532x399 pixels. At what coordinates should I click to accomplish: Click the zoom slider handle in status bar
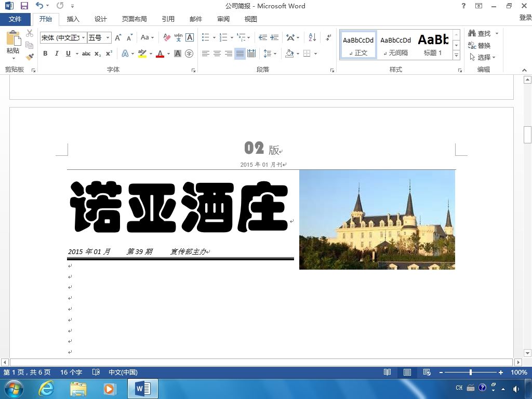(471, 373)
